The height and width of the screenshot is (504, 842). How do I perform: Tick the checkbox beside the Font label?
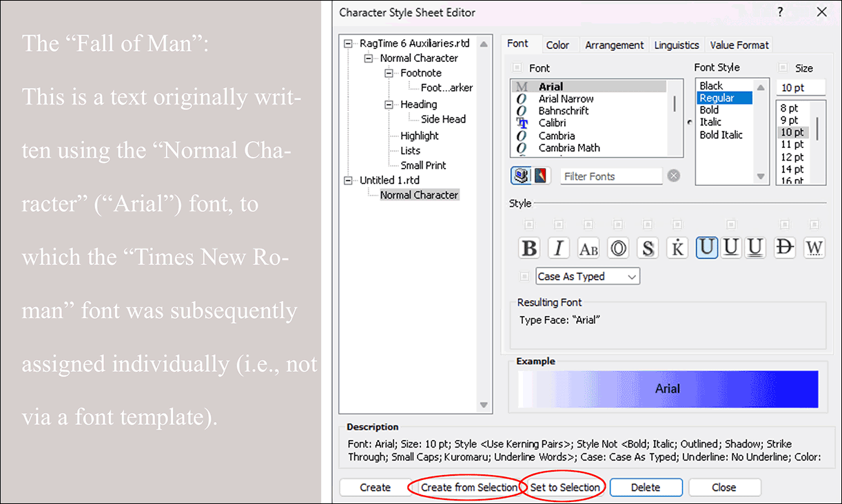517,68
